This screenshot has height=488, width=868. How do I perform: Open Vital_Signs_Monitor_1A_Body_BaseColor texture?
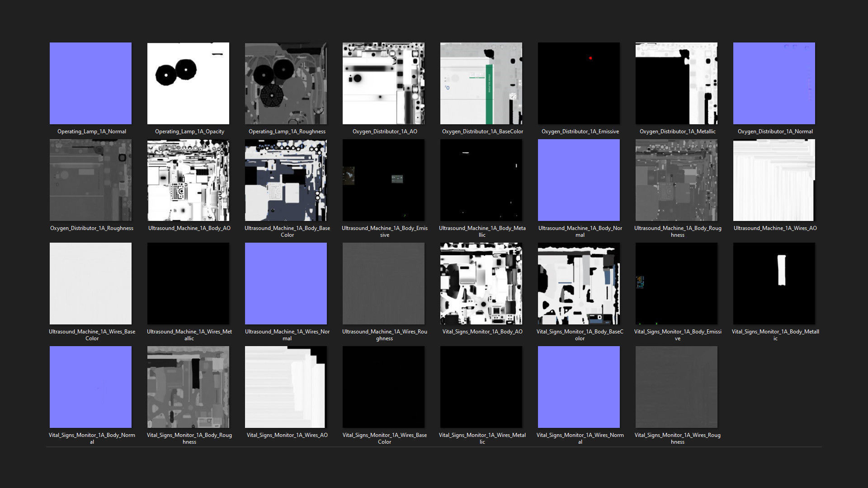pyautogui.click(x=579, y=283)
